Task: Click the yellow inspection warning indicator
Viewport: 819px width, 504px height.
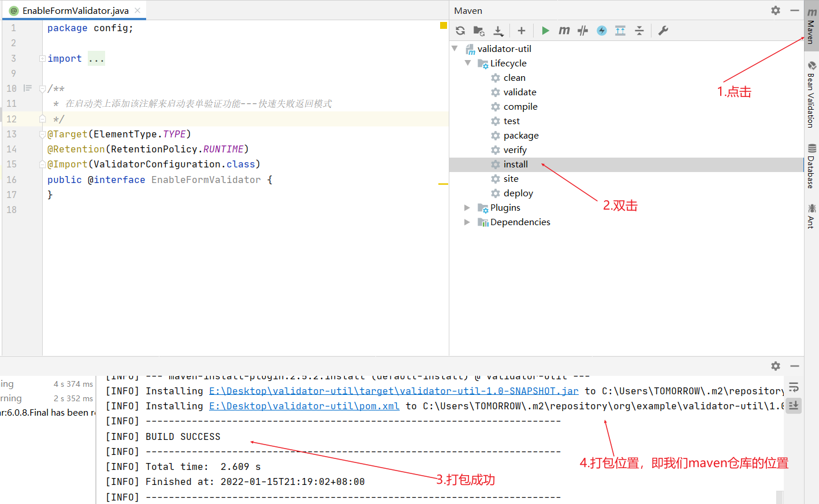Action: pyautogui.click(x=444, y=25)
